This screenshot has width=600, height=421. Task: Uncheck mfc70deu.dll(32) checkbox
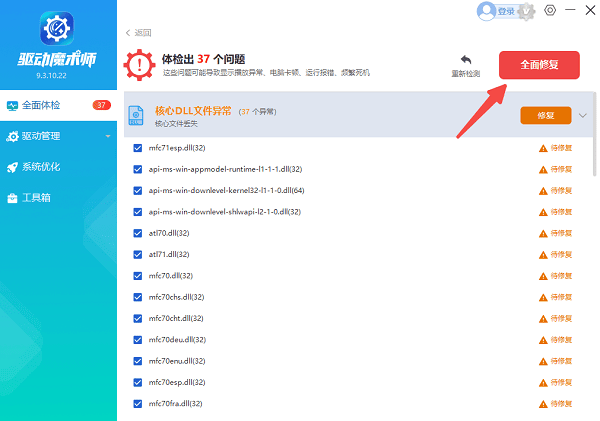point(138,340)
